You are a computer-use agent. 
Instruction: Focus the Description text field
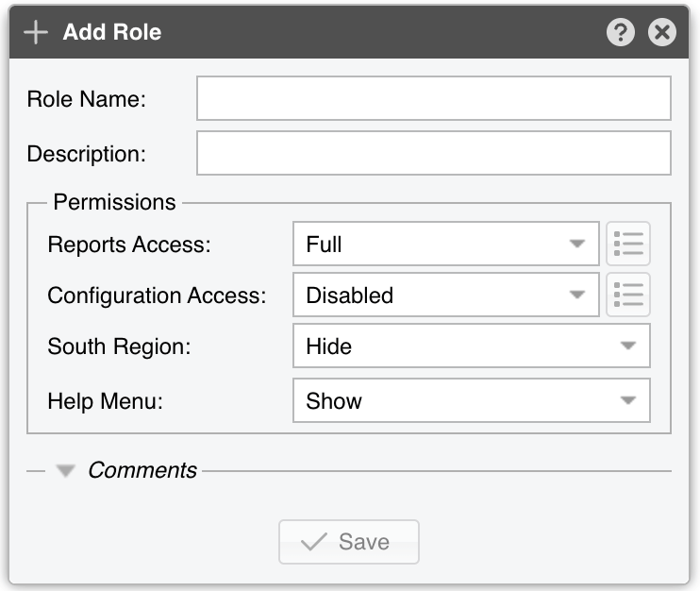click(x=433, y=153)
